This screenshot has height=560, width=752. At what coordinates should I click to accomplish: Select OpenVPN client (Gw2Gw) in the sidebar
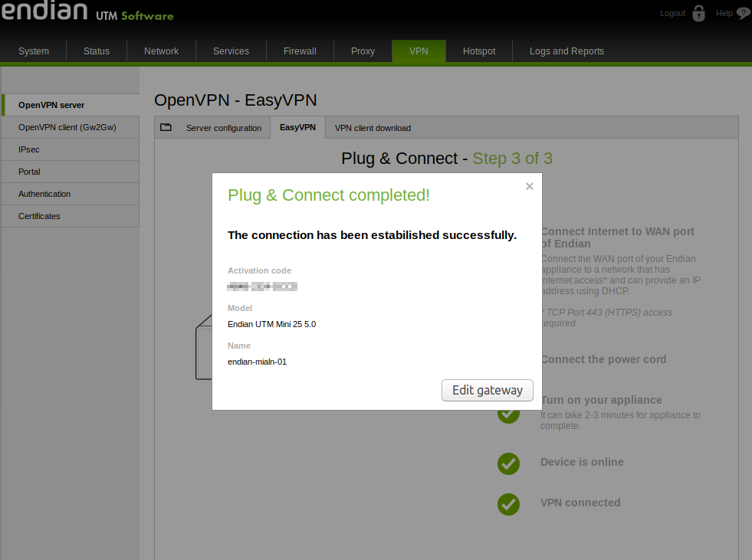click(71, 127)
